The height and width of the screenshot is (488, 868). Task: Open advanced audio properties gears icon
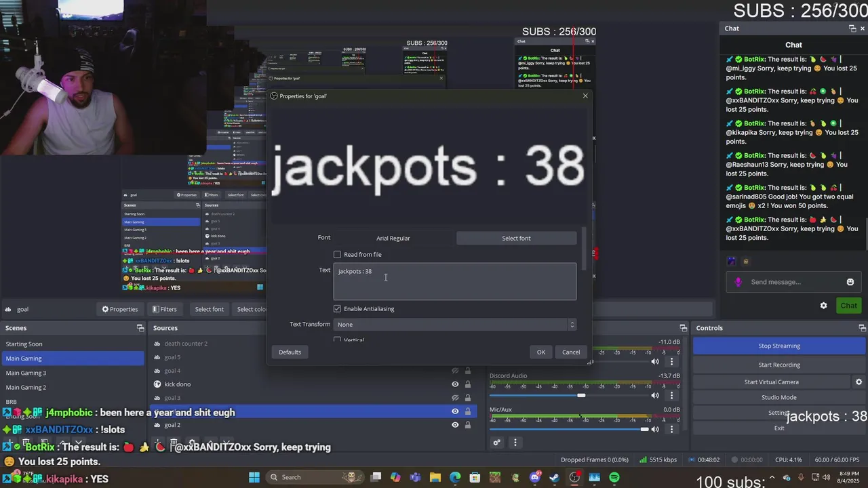point(496,443)
